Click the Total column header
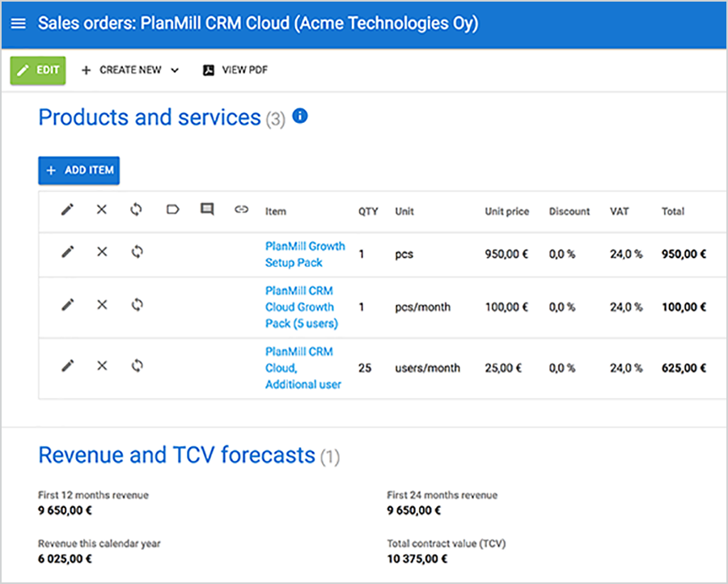Image resolution: width=728 pixels, height=584 pixels. point(673,212)
